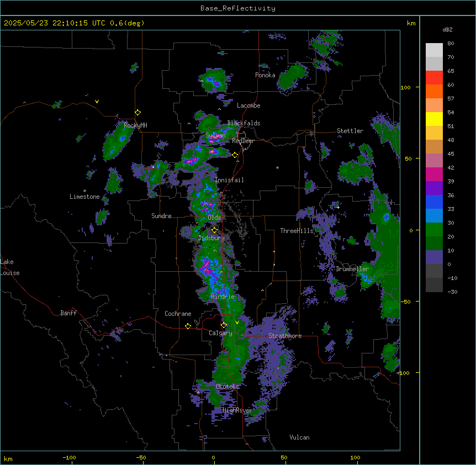The width and height of the screenshot is (476, 465).
Task: Pick the bright green 20–30 dBZ swatch
Action: pyautogui.click(x=434, y=230)
